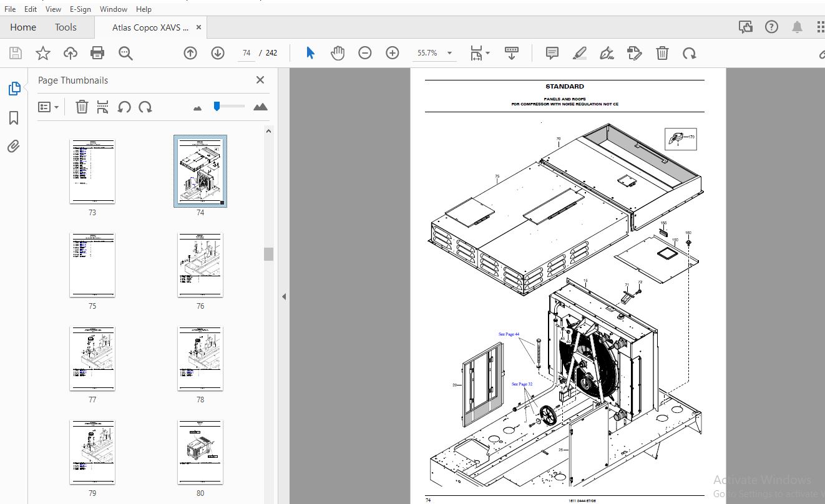Click the zoom in plus button
This screenshot has width=825, height=504.
393,53
